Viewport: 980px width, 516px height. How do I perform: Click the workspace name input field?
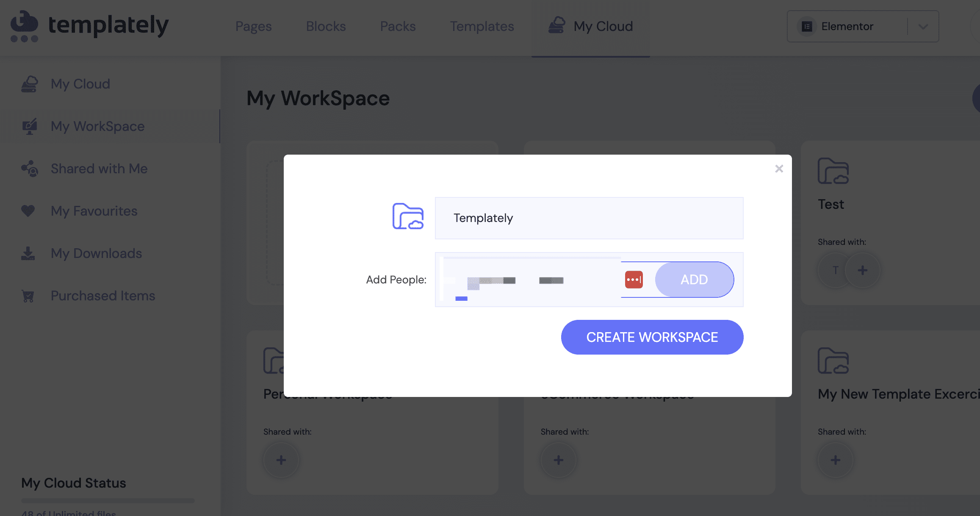[x=589, y=217]
